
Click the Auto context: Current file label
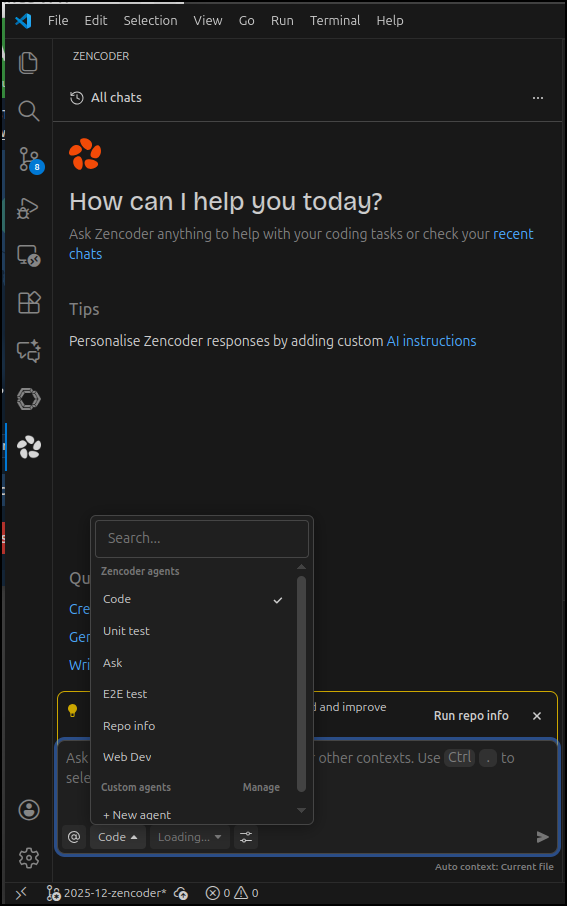pyautogui.click(x=494, y=867)
